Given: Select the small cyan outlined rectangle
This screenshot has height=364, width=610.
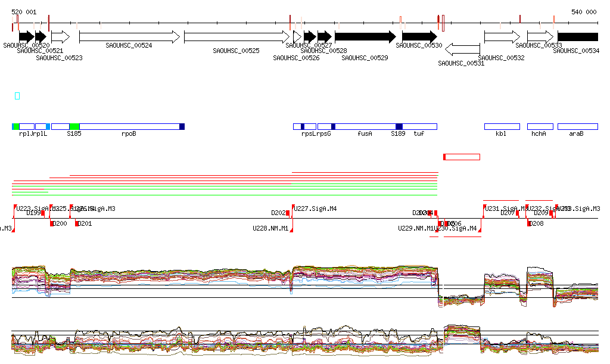Looking at the screenshot, I should (17, 96).
